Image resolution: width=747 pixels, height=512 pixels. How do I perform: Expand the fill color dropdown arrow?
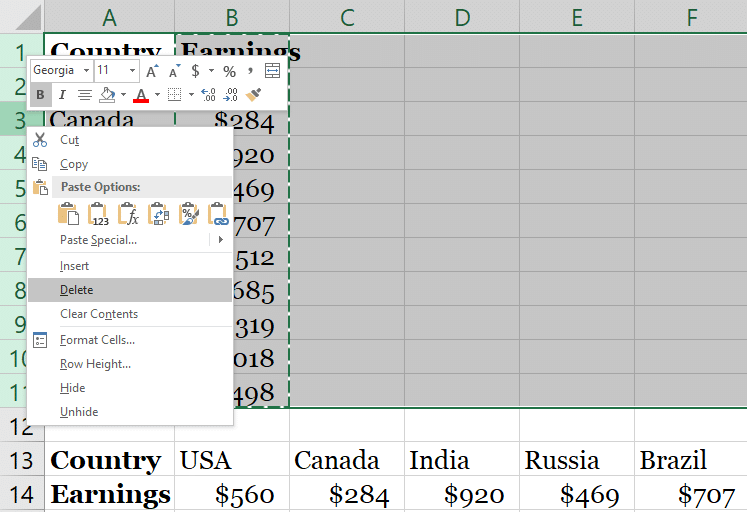coord(123,95)
